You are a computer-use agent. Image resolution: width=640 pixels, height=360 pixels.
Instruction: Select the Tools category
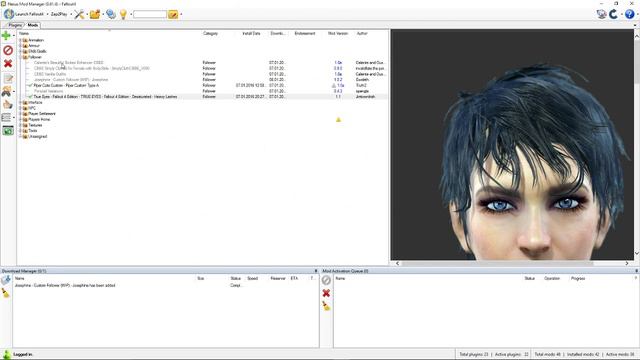pyautogui.click(x=33, y=131)
